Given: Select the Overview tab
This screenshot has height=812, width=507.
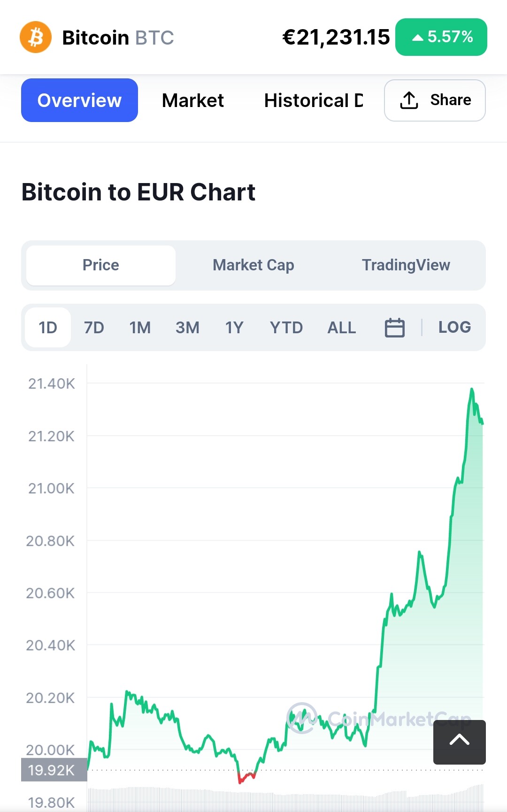Looking at the screenshot, I should click(79, 100).
